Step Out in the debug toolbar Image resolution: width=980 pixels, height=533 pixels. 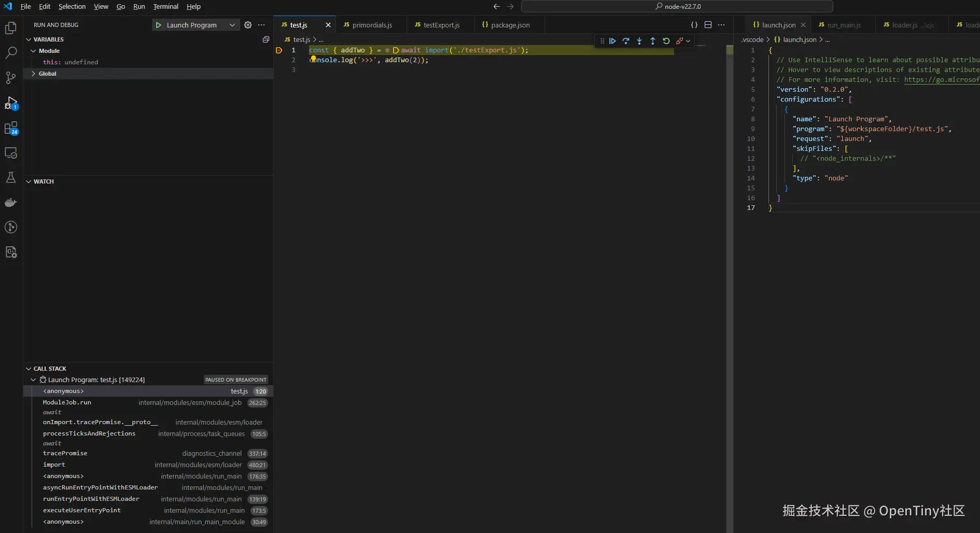[653, 41]
